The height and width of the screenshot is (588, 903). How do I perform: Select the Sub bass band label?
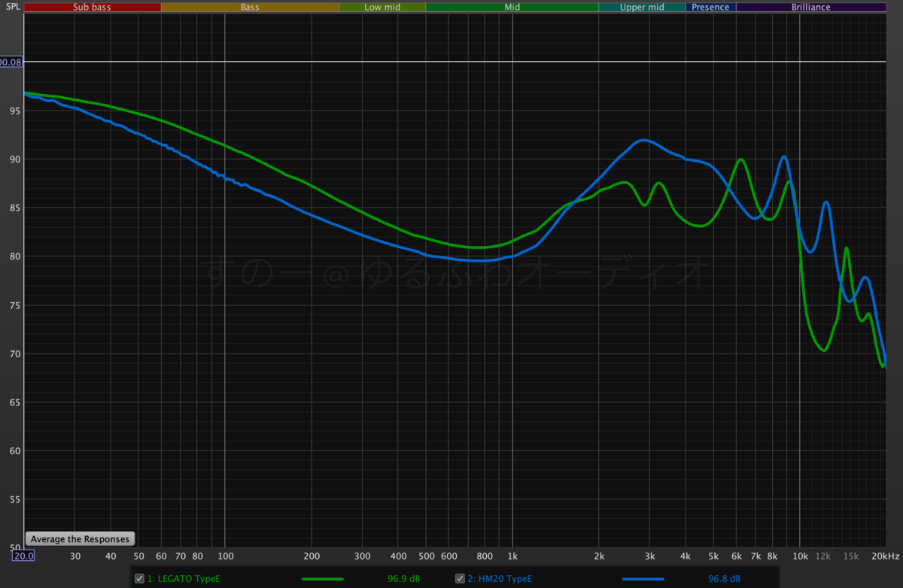click(93, 7)
